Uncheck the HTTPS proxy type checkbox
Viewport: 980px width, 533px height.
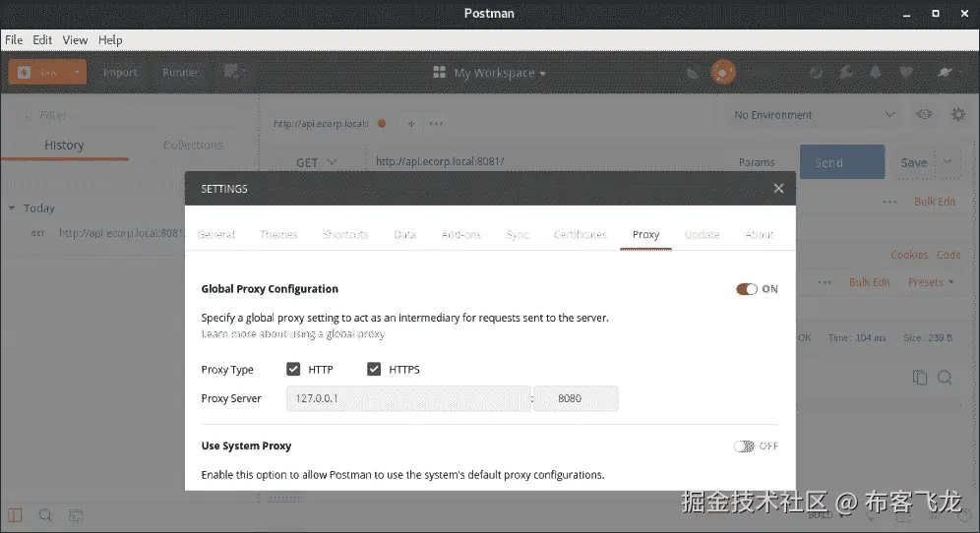point(374,369)
